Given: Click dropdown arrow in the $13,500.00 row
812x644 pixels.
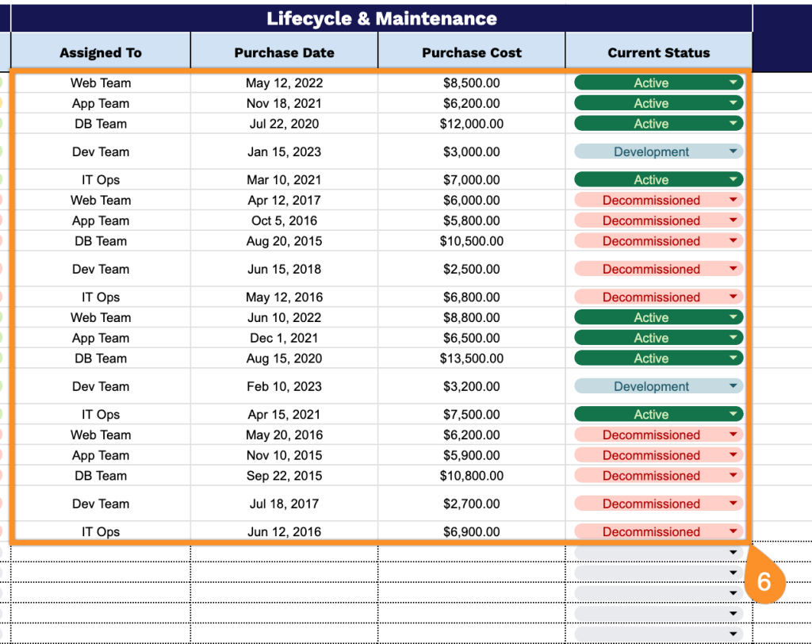Looking at the screenshot, I should (x=733, y=358).
